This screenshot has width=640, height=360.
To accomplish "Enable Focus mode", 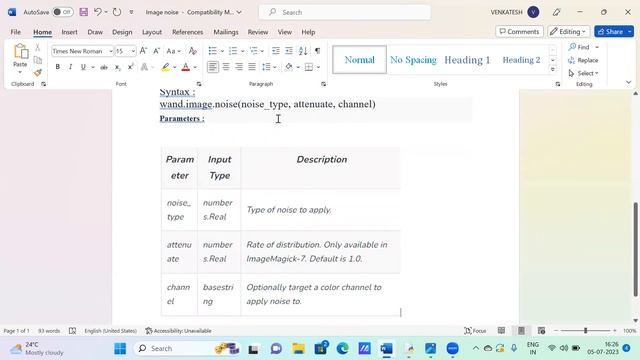I will coord(475,331).
